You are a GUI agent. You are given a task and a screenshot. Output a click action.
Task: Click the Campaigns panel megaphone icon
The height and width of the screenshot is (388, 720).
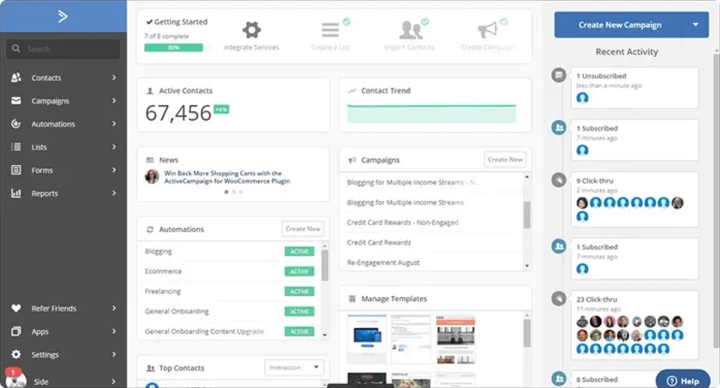[352, 160]
